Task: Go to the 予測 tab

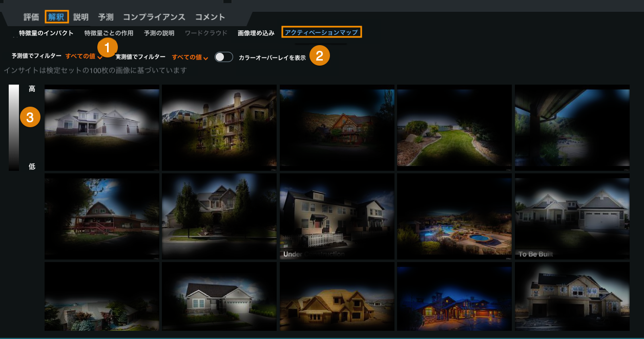Action: click(x=106, y=17)
